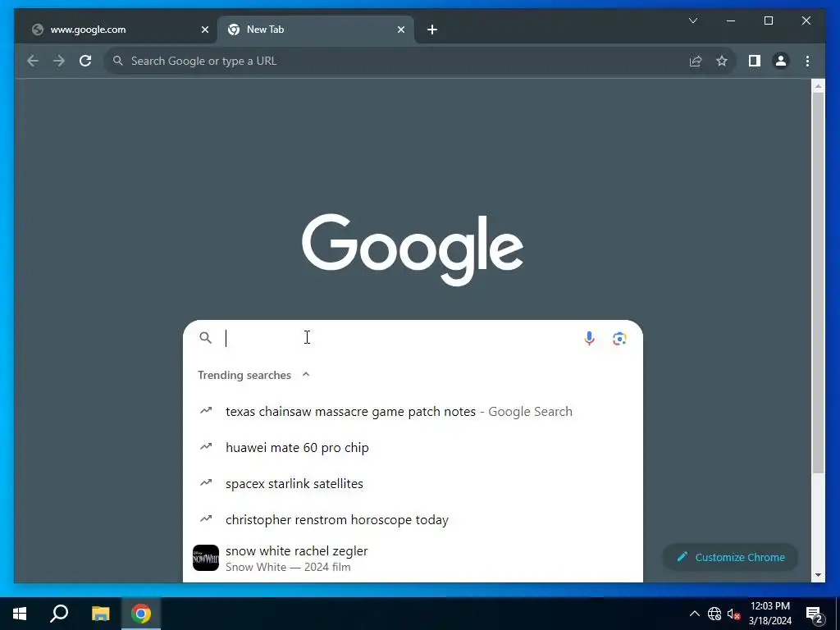The image size is (840, 630).
Task: Open Chrome's three-dot menu
Action: coord(807,61)
